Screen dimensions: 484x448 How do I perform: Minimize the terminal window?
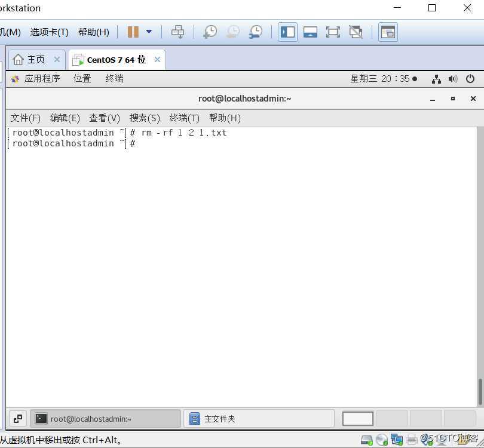coord(433,99)
